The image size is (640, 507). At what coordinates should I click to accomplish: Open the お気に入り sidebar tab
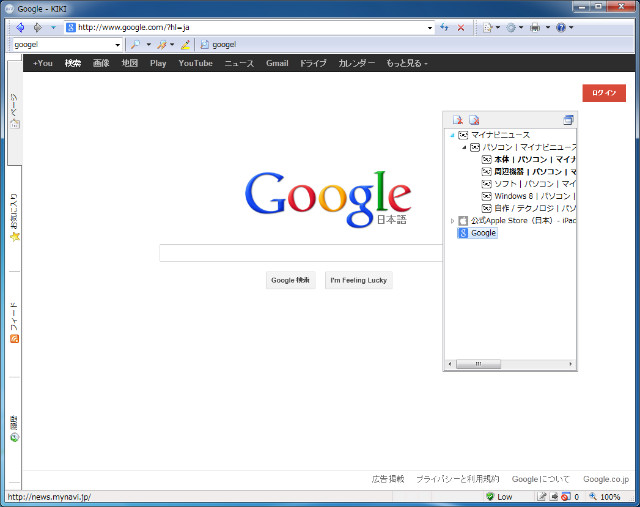pyautogui.click(x=14, y=218)
